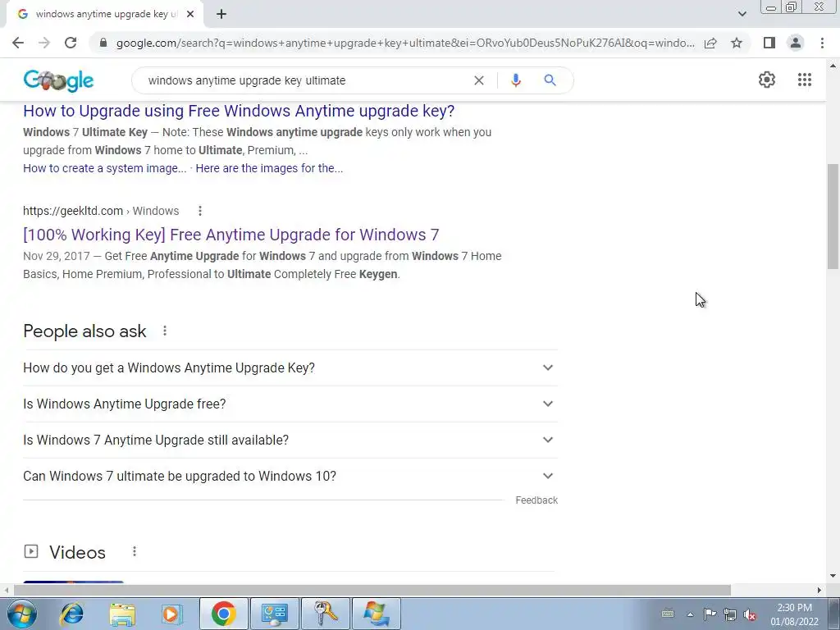Open three-dot options beside geekltd.com result
840x630 pixels.
(200, 211)
